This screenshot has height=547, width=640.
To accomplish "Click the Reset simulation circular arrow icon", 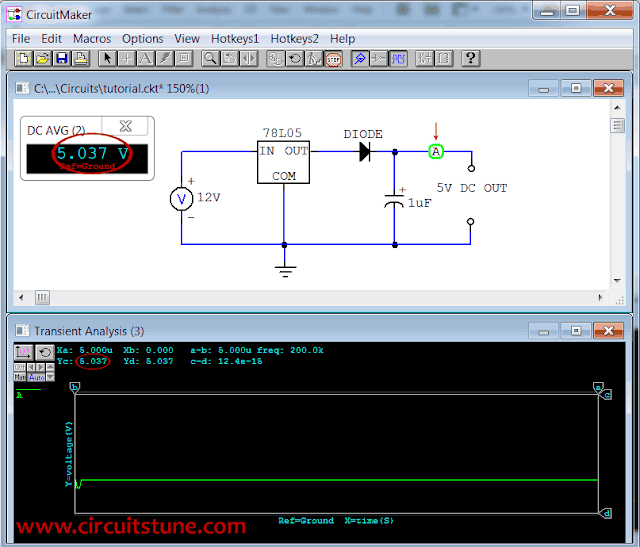I will (x=294, y=59).
